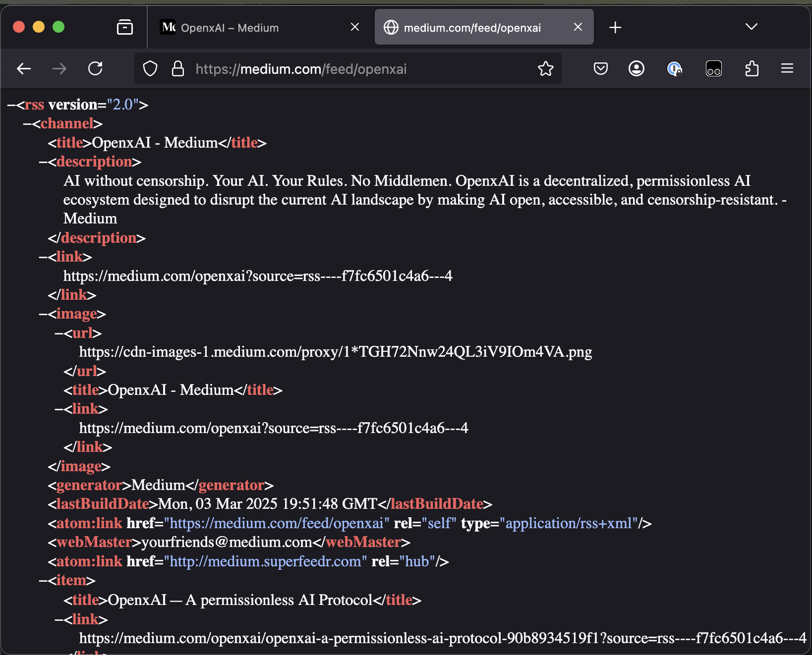This screenshot has height=655, width=812.
Task: Save page to Pocket
Action: pyautogui.click(x=601, y=68)
